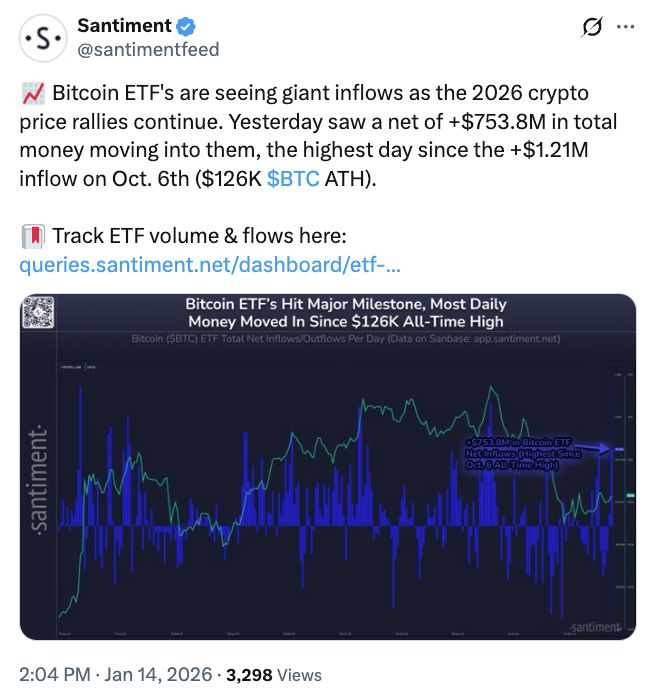Open the three-dot more options menu

point(626,26)
